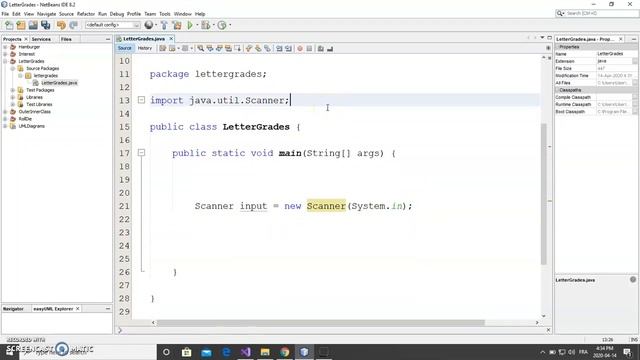Expand the Test Packages node
The height and width of the screenshot is (360, 640).
click(13, 90)
